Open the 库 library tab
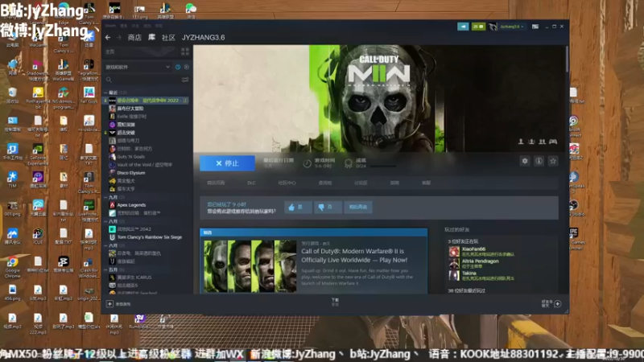Screen dimensions: 644x362 click(151, 37)
